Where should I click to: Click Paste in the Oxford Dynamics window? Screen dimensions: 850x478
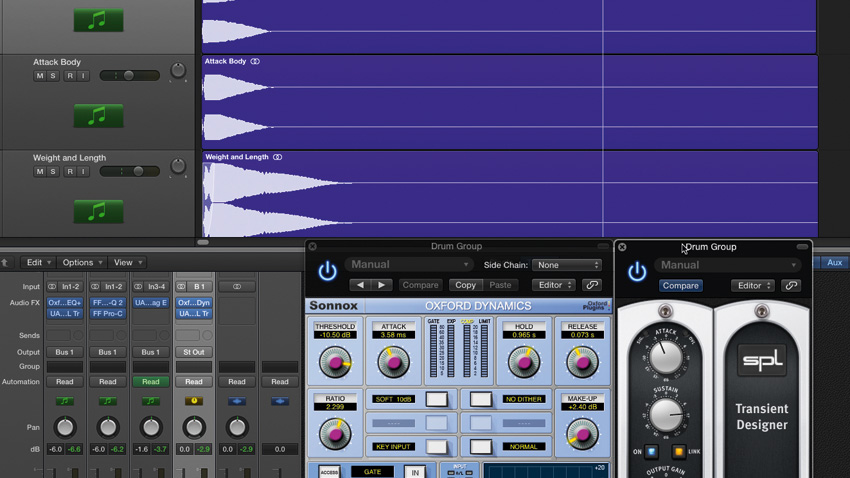pos(500,285)
